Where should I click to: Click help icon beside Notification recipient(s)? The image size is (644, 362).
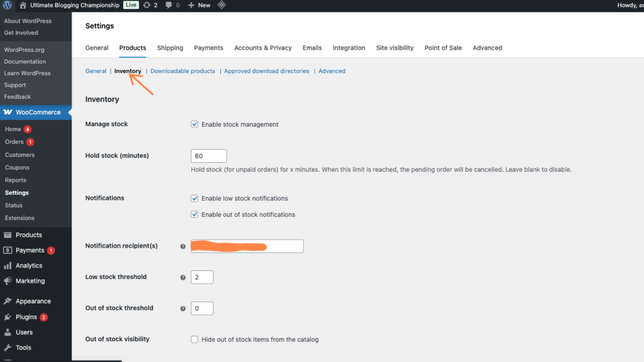183,246
